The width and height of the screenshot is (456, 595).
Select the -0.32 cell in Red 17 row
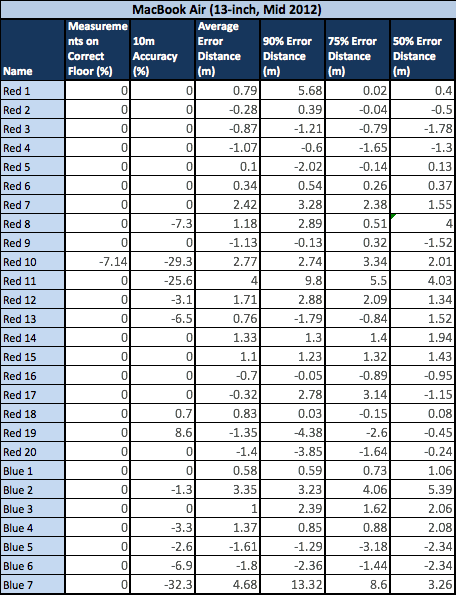click(x=227, y=394)
